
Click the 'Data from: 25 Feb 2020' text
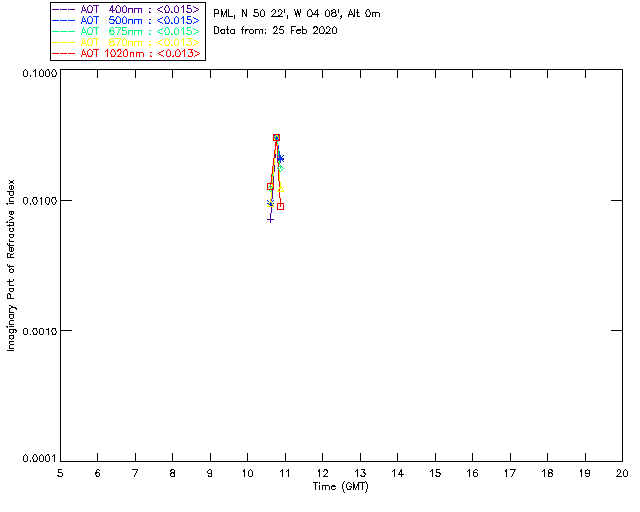[275, 30]
